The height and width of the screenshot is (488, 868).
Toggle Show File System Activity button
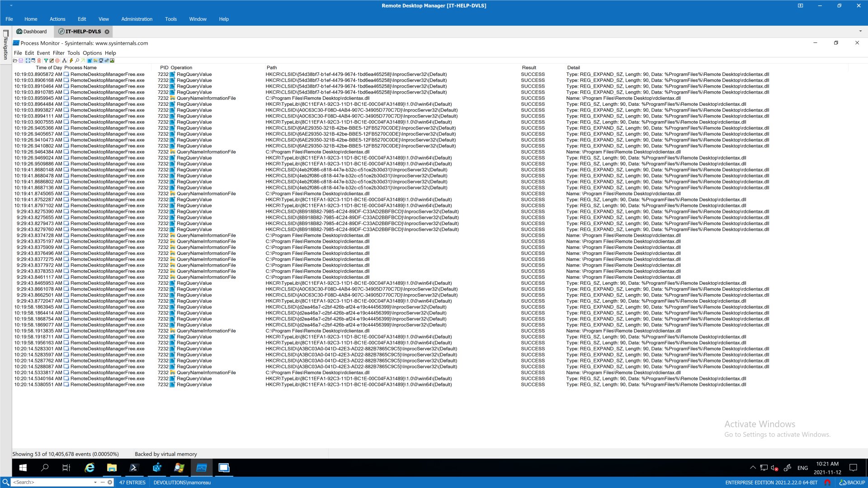click(x=95, y=61)
